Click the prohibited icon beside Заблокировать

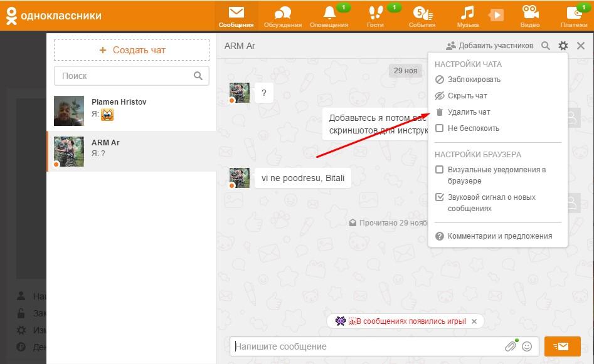(x=440, y=80)
